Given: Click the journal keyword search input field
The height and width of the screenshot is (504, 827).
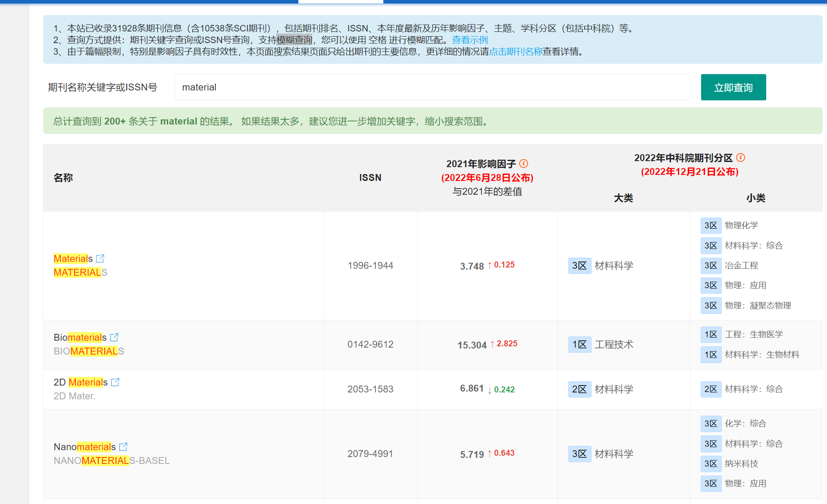Looking at the screenshot, I should [x=432, y=87].
